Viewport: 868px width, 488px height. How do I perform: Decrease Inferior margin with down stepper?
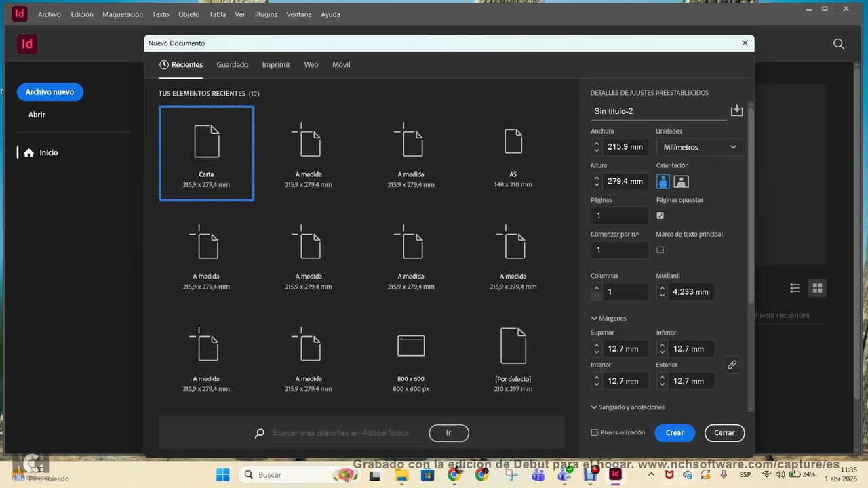click(663, 352)
